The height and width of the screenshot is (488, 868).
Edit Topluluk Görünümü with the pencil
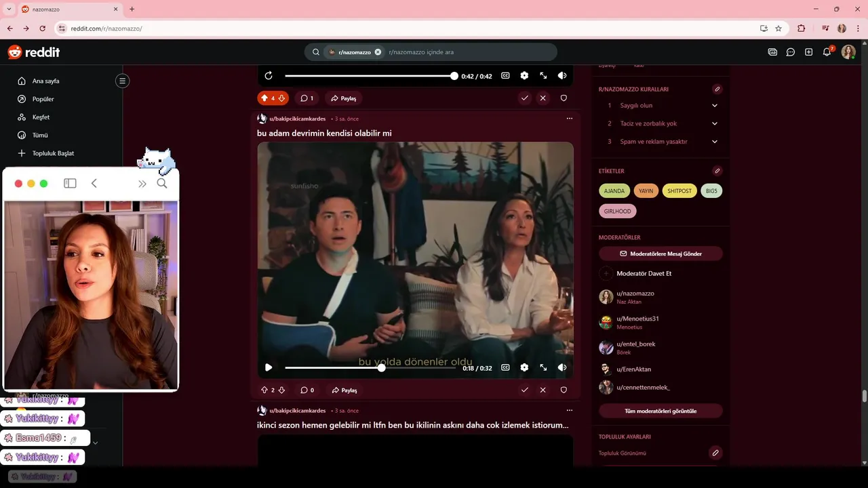coord(715,453)
